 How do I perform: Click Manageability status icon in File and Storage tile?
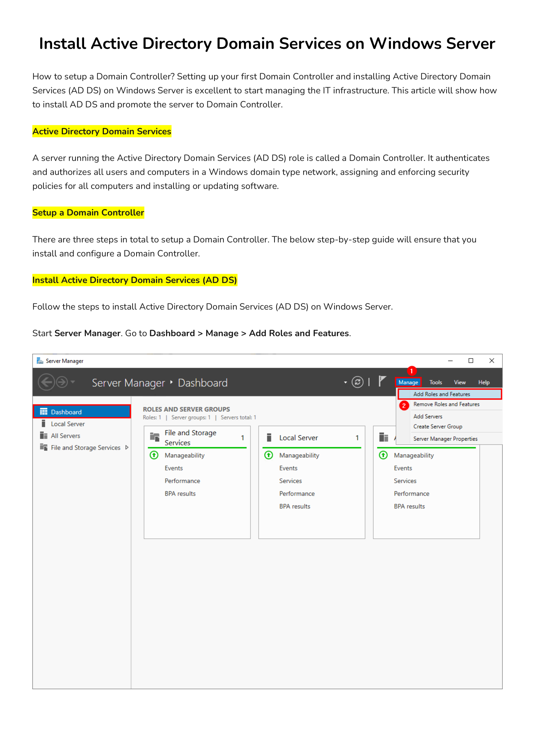coord(154,455)
